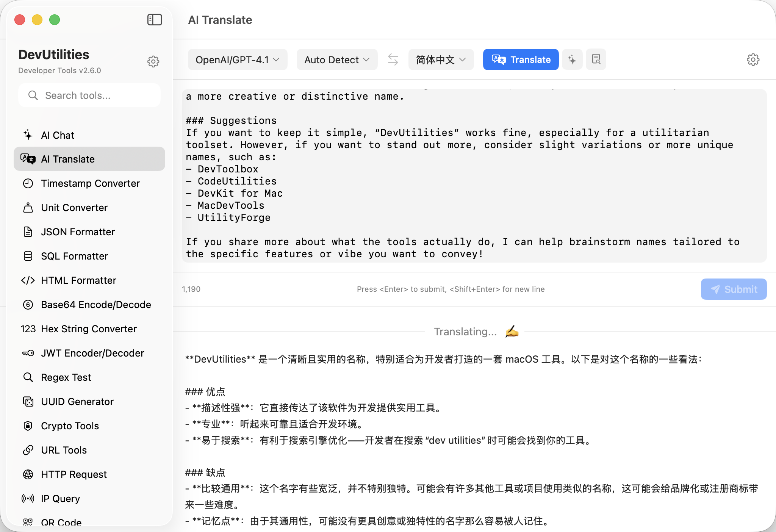Open the AI Translate settings gear

pos(753,59)
